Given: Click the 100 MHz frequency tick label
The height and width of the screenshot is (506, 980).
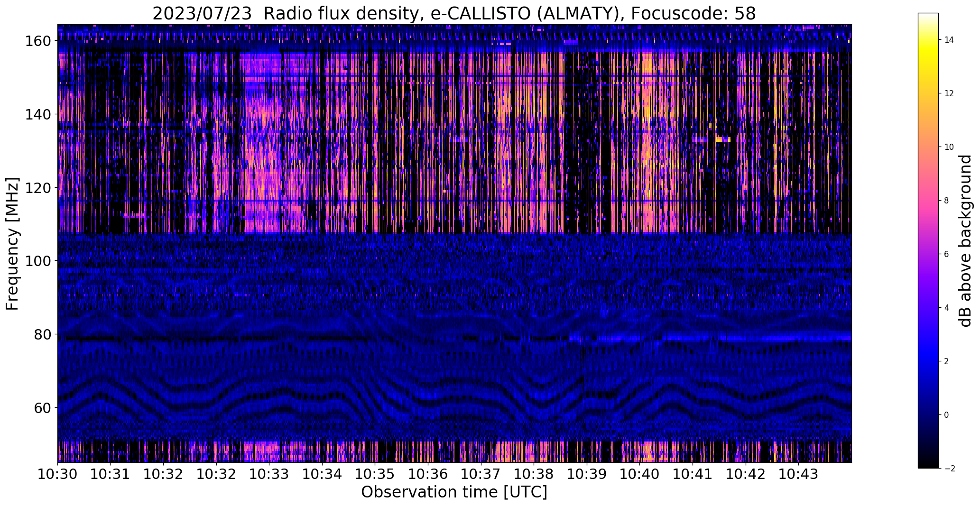Looking at the screenshot, I should [38, 261].
